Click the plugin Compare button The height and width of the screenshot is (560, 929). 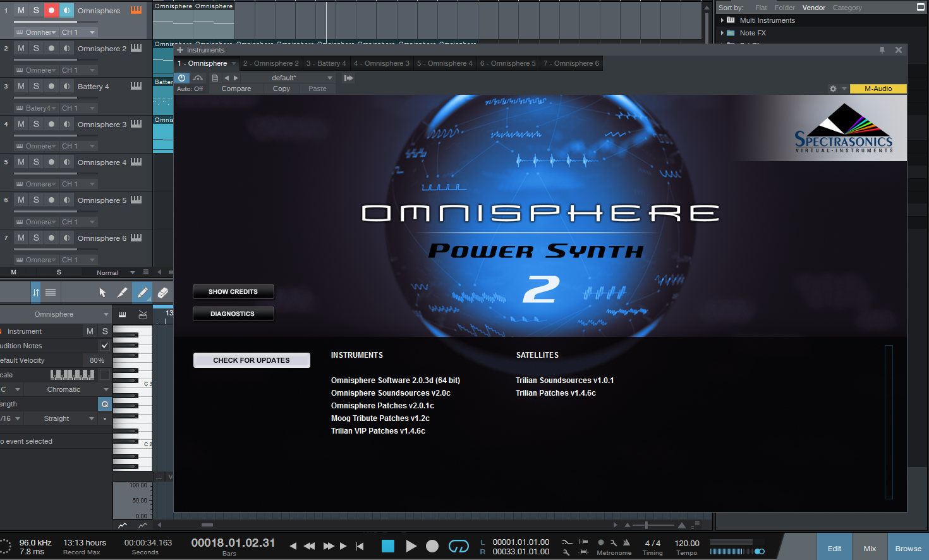[236, 88]
